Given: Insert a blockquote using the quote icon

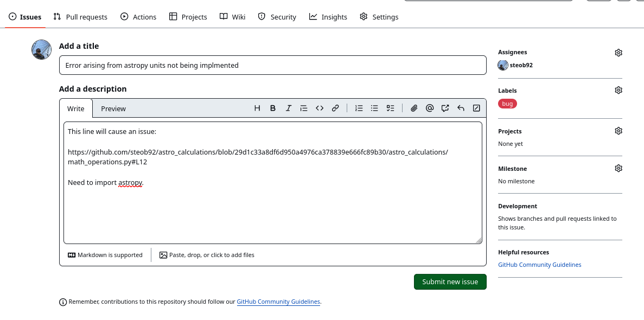Looking at the screenshot, I should pos(304,108).
